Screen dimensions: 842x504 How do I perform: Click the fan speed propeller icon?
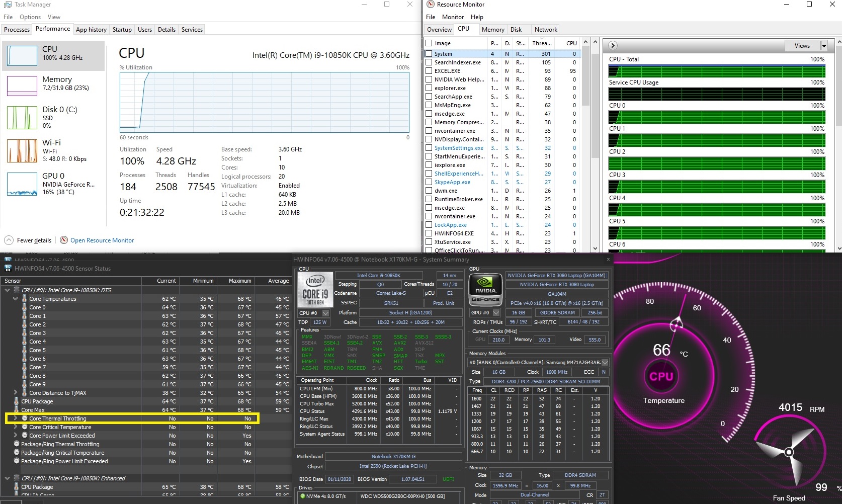click(789, 452)
